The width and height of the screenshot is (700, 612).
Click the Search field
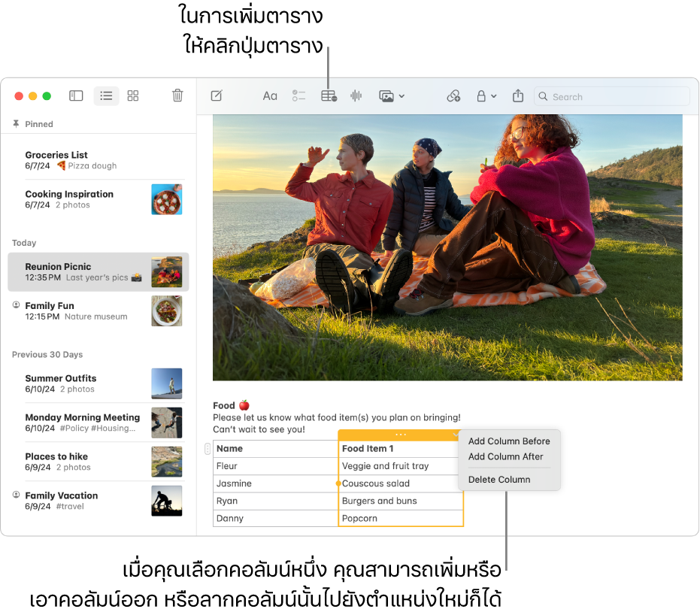611,96
